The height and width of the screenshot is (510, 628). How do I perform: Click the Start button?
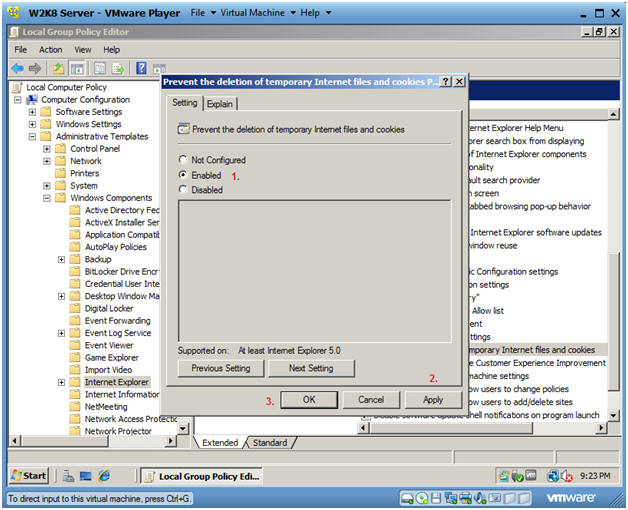point(29,476)
